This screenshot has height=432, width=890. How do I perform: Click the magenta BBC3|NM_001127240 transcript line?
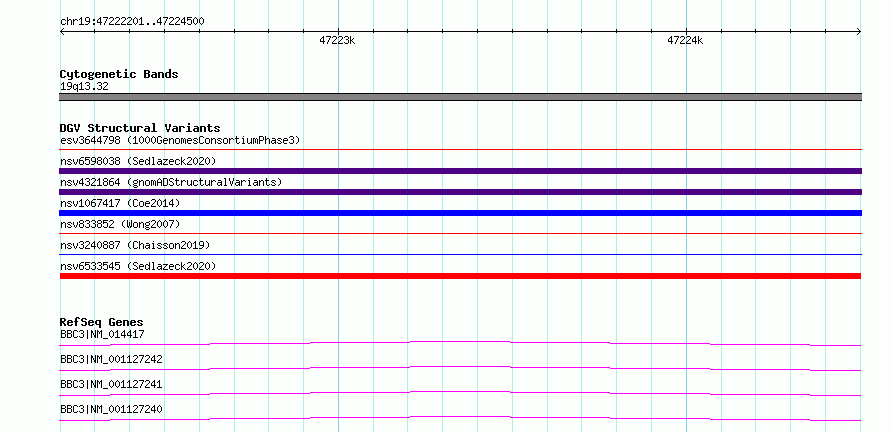tap(460, 418)
